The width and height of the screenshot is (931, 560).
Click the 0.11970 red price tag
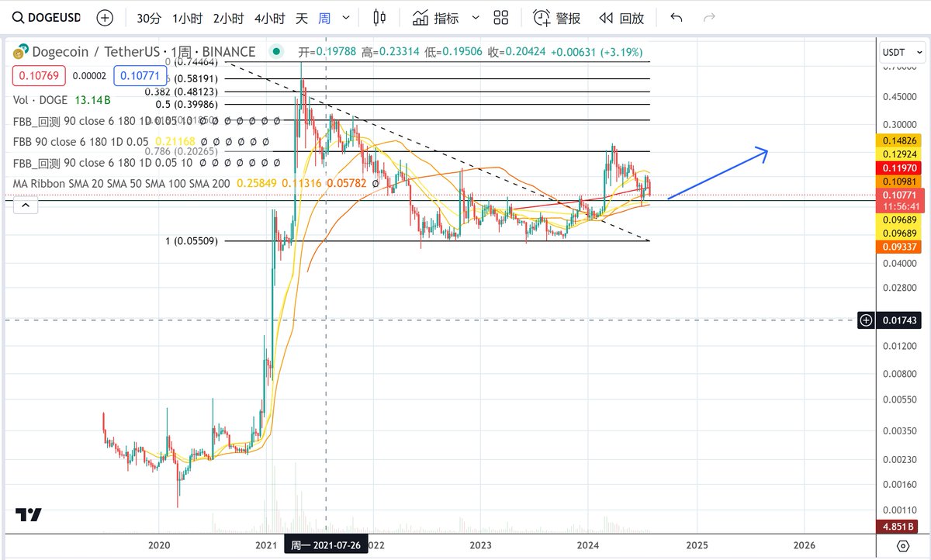pos(898,168)
